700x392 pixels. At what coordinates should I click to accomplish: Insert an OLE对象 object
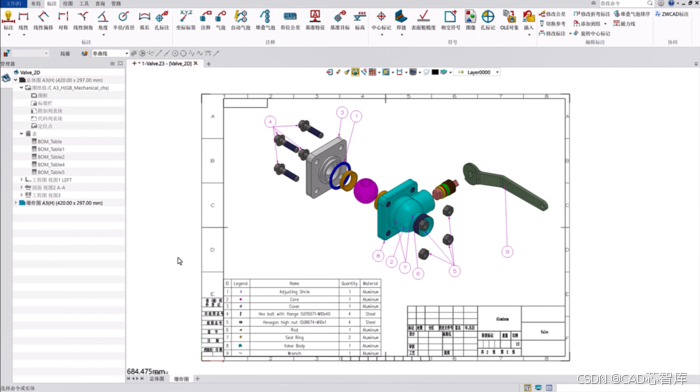(509, 20)
